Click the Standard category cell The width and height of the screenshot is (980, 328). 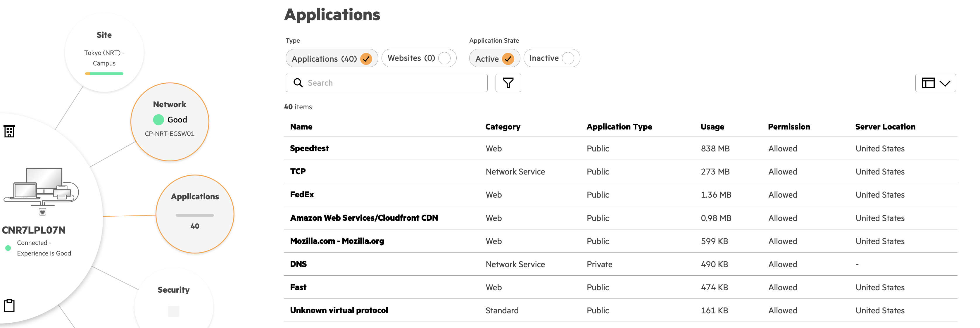point(502,311)
